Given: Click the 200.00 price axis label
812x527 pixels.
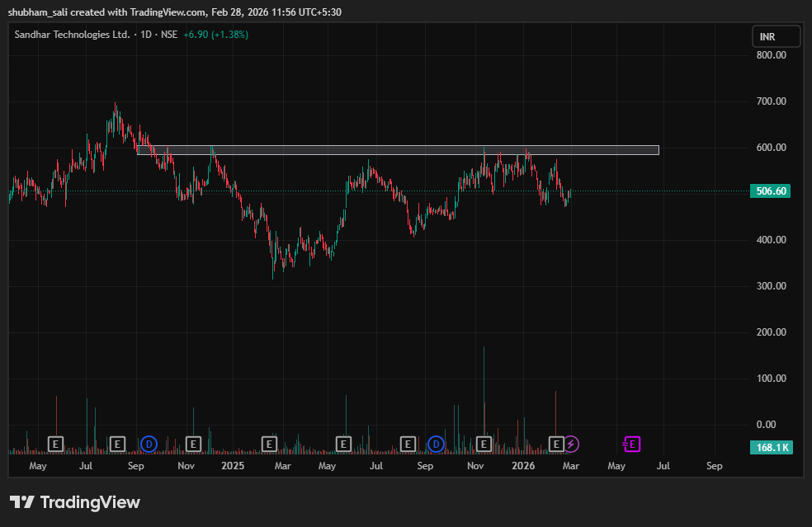Looking at the screenshot, I should point(771,332).
